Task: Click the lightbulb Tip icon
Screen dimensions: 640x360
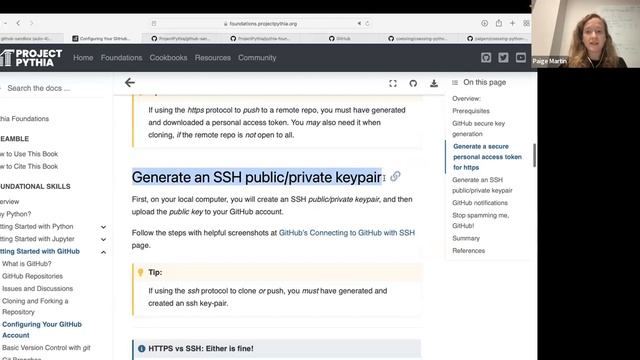Action: click(x=140, y=272)
